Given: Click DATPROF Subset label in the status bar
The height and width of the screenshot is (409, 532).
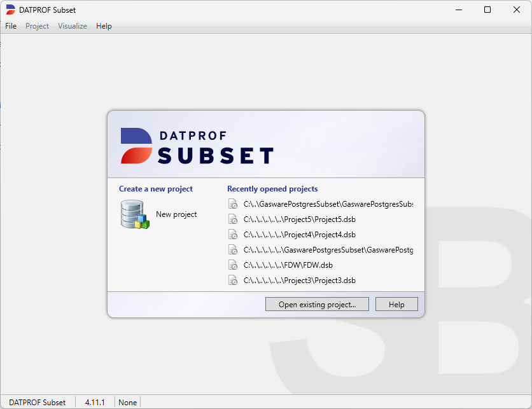Looking at the screenshot, I should (x=36, y=402).
